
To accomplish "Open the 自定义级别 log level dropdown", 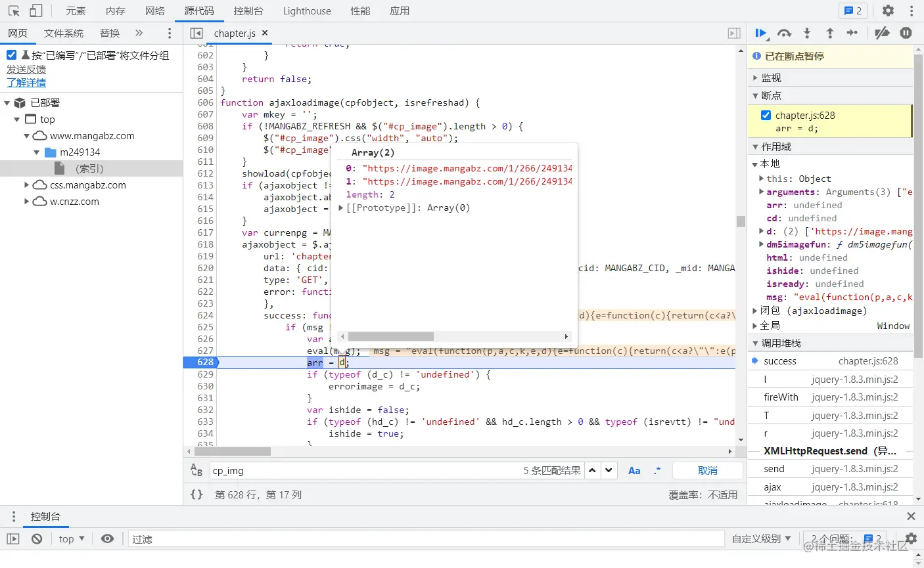I will 761,538.
